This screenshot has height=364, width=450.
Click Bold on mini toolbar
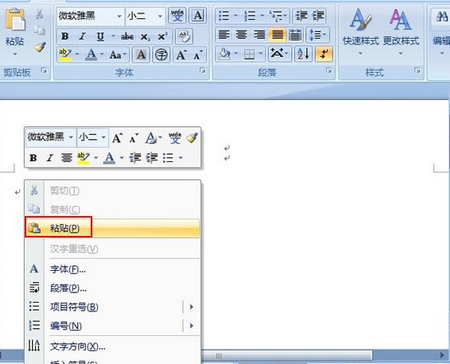33,158
